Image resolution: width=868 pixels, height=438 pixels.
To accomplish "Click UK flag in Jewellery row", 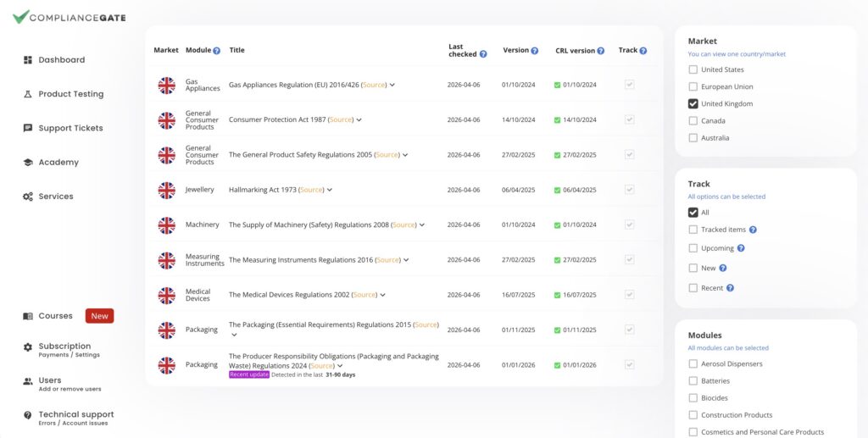I will (167, 191).
